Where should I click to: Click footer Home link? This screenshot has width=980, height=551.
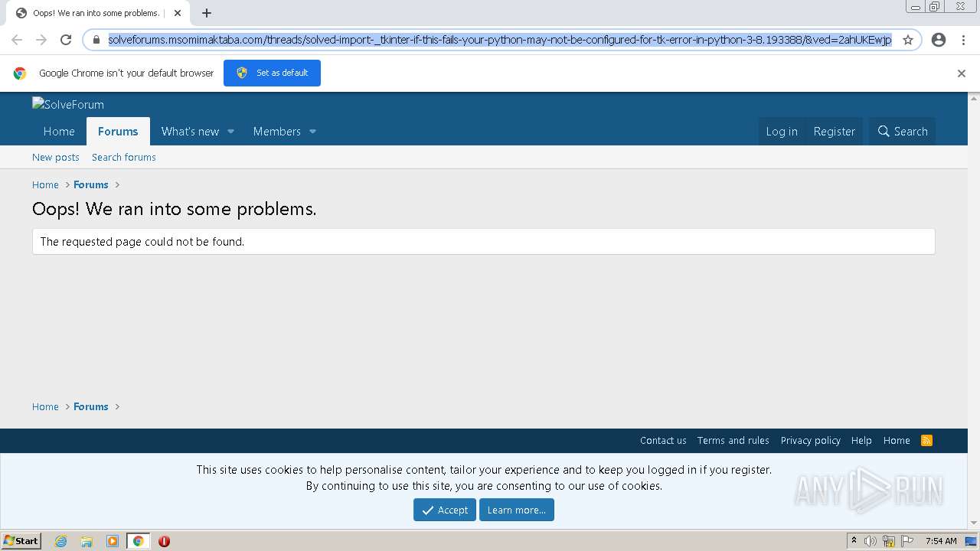point(897,440)
